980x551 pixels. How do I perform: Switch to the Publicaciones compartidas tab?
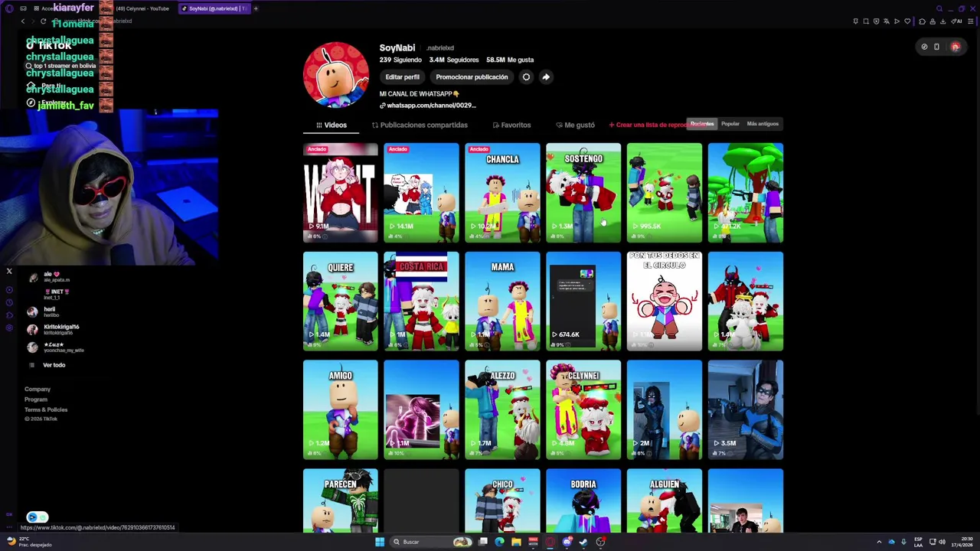tap(420, 125)
